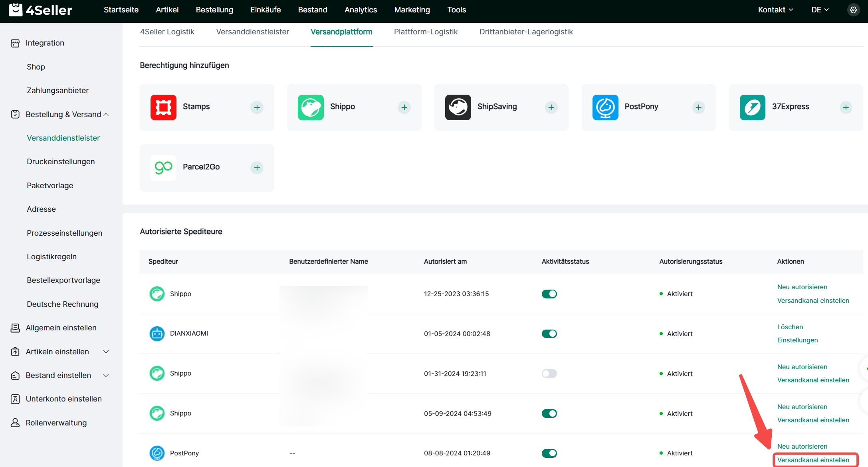The image size is (868, 467).
Task: Click the 37Express plus icon
Action: tap(846, 107)
